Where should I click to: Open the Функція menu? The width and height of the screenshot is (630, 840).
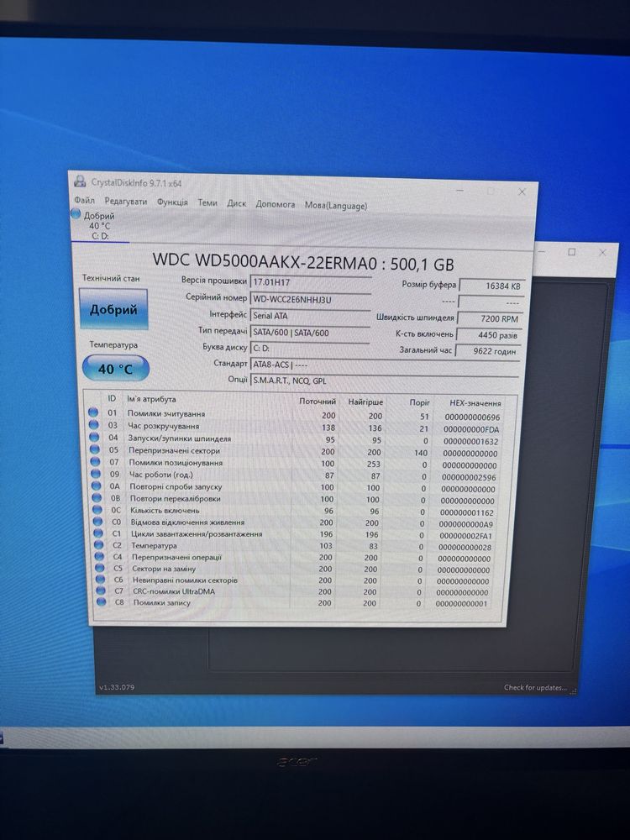tap(172, 202)
